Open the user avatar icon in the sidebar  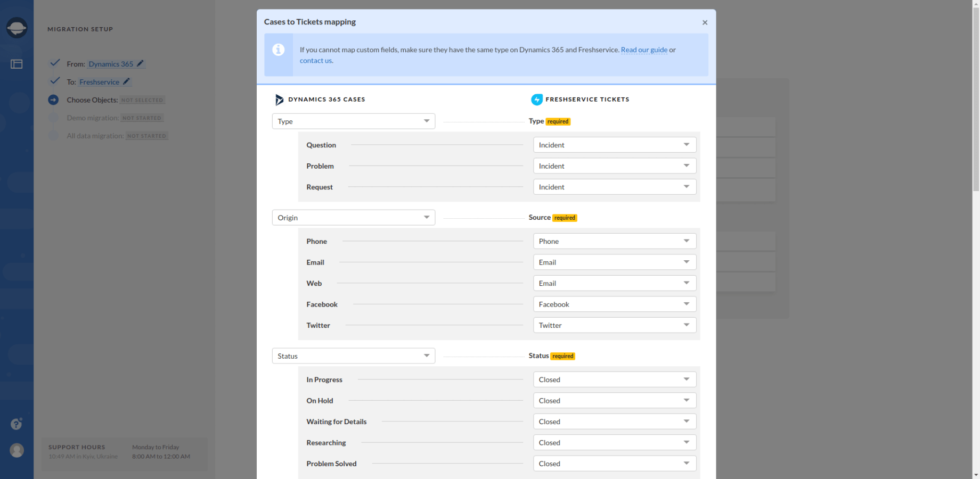17,450
